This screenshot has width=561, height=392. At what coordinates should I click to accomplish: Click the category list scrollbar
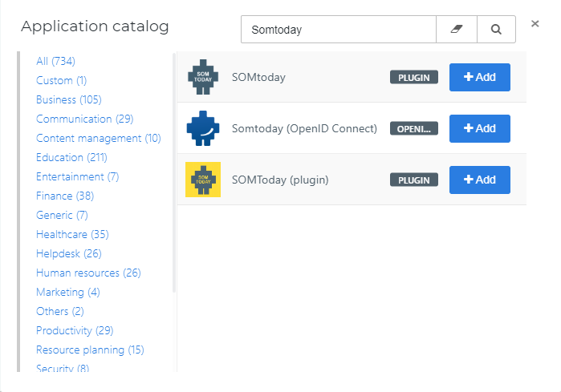click(x=174, y=173)
